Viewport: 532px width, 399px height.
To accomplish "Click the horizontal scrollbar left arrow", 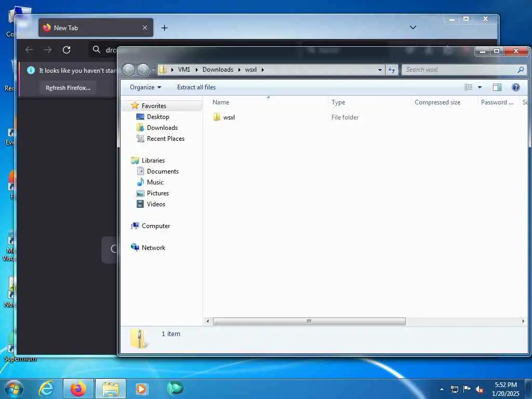I will [208, 321].
